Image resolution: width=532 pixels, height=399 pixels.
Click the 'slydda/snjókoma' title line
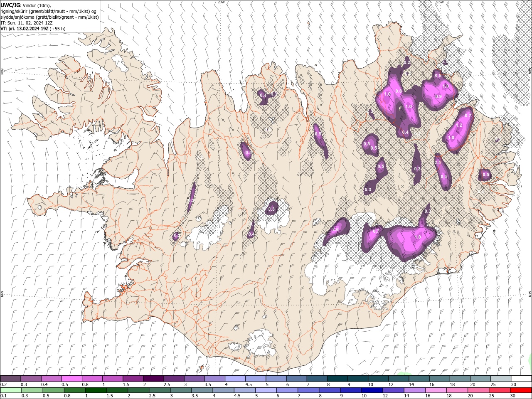(x=49, y=17)
